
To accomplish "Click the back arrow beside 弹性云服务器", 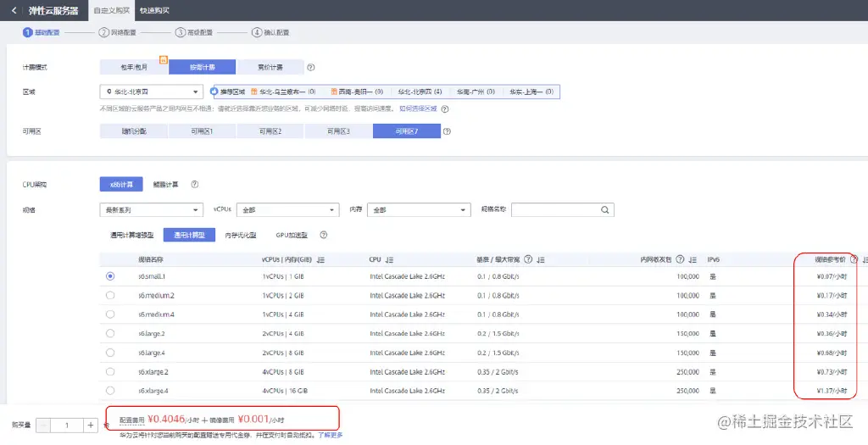I will 14,10.
